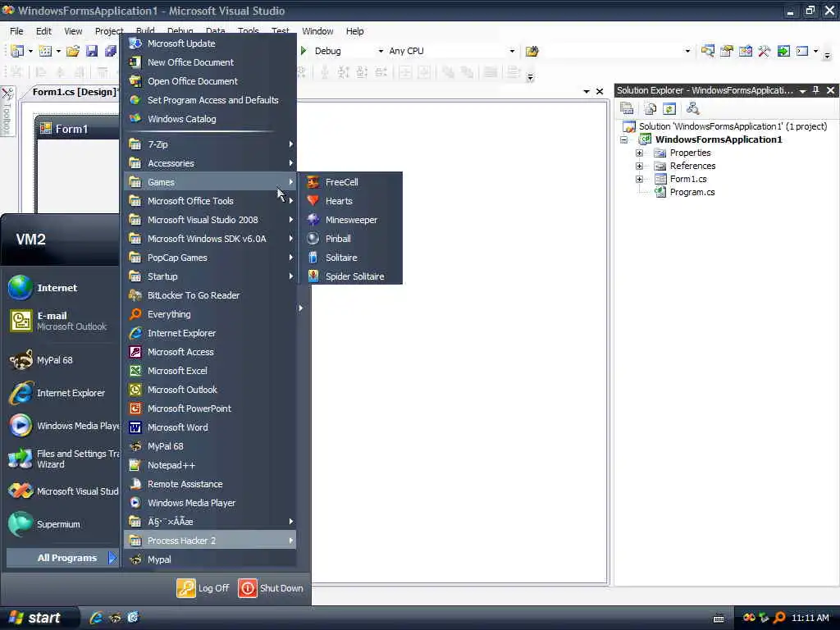840x630 pixels.
Task: Open Windows Catalog
Action: [210, 119]
